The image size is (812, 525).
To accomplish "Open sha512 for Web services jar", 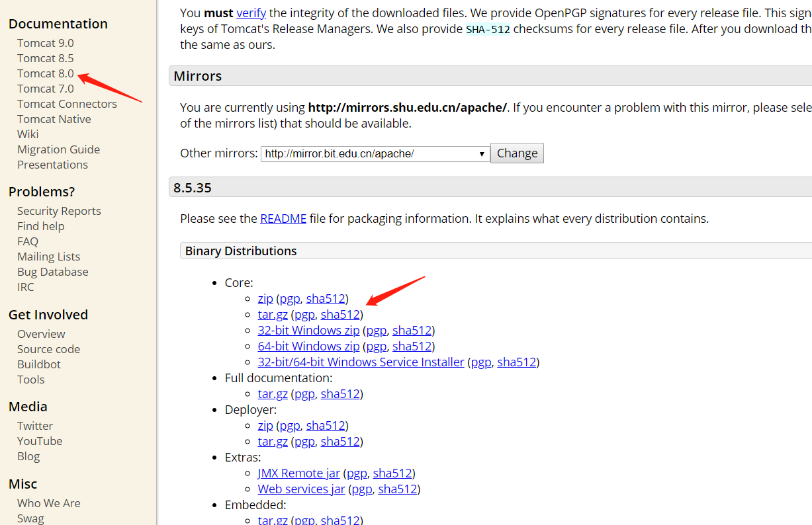I will click(398, 489).
